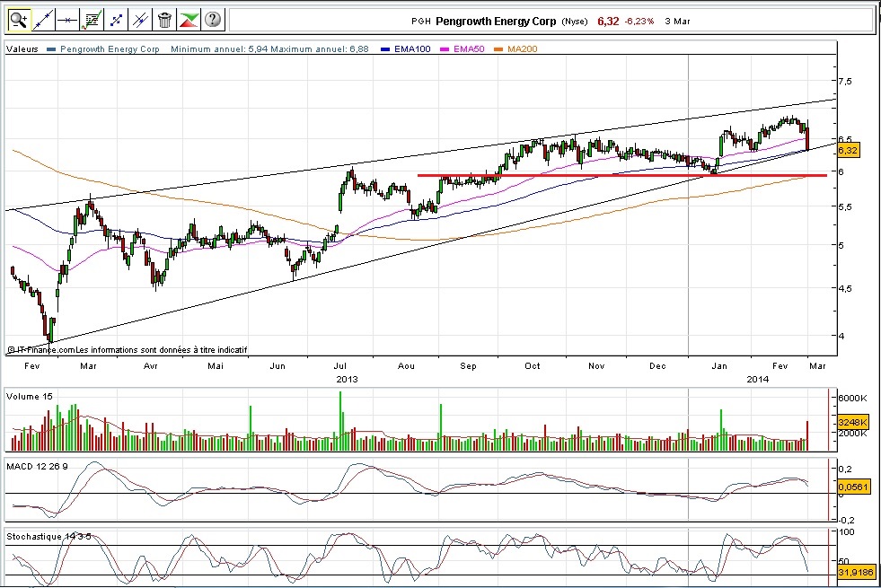The height and width of the screenshot is (588, 881).
Task: Click the 2014 year axis label
Action: tap(757, 380)
